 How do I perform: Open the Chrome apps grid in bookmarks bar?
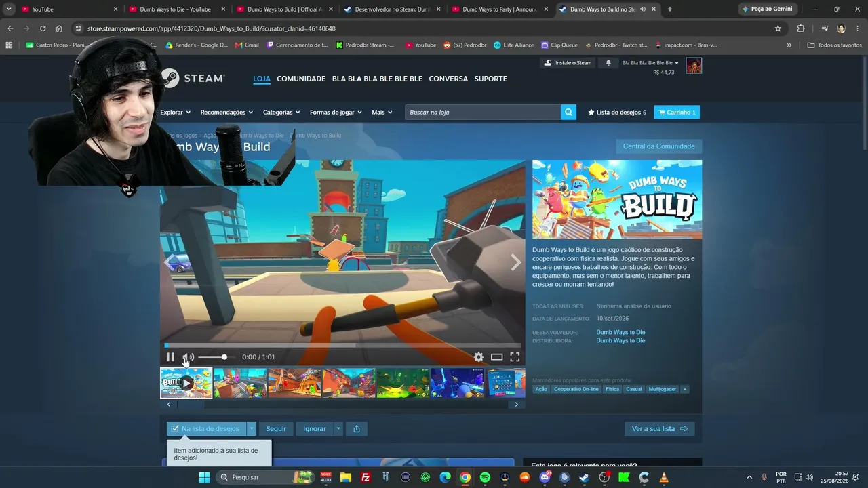pyautogui.click(x=9, y=45)
